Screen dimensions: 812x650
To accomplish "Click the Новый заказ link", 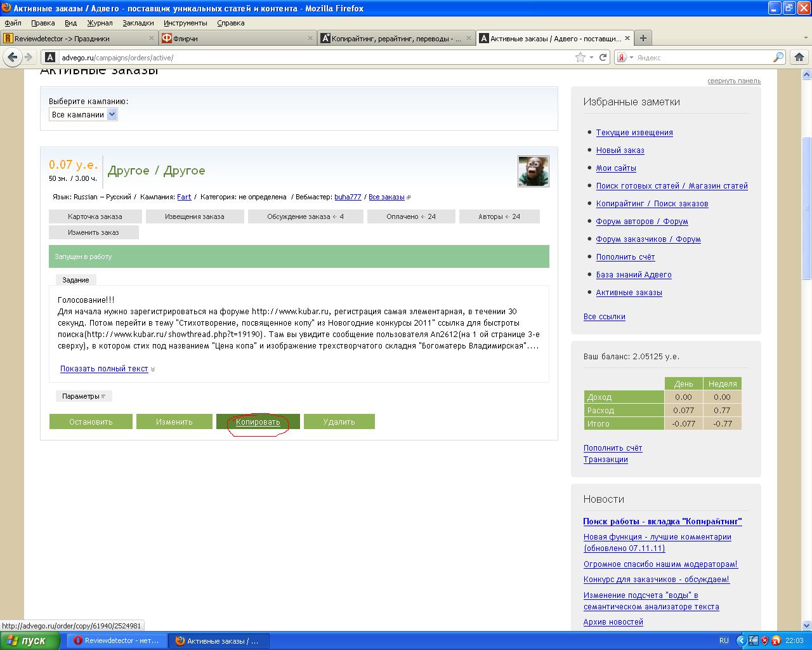I will 620,150.
